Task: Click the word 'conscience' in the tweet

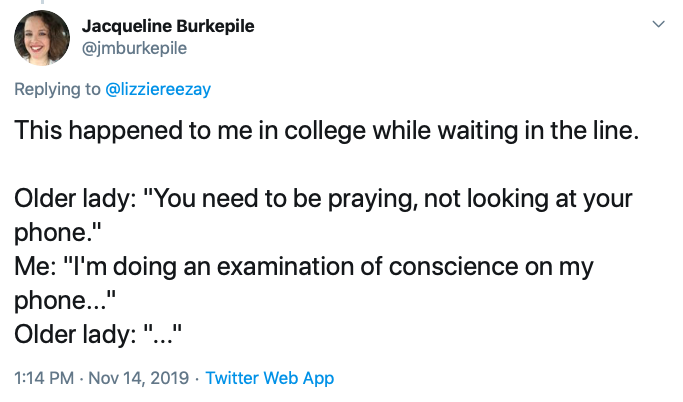Action: pyautogui.click(x=467, y=268)
